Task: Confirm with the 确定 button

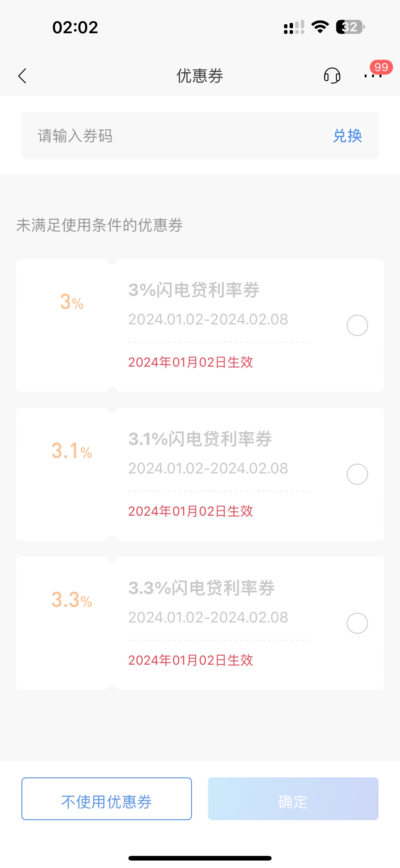Action: click(293, 798)
